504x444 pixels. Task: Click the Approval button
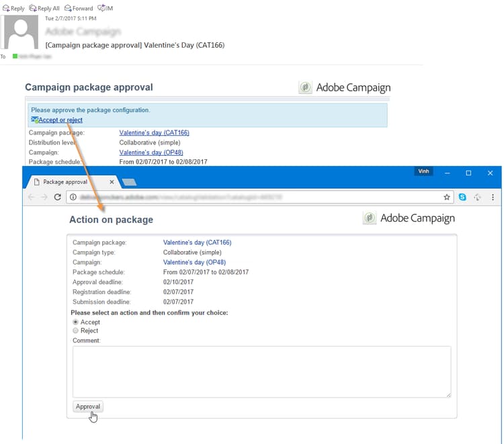click(x=88, y=406)
